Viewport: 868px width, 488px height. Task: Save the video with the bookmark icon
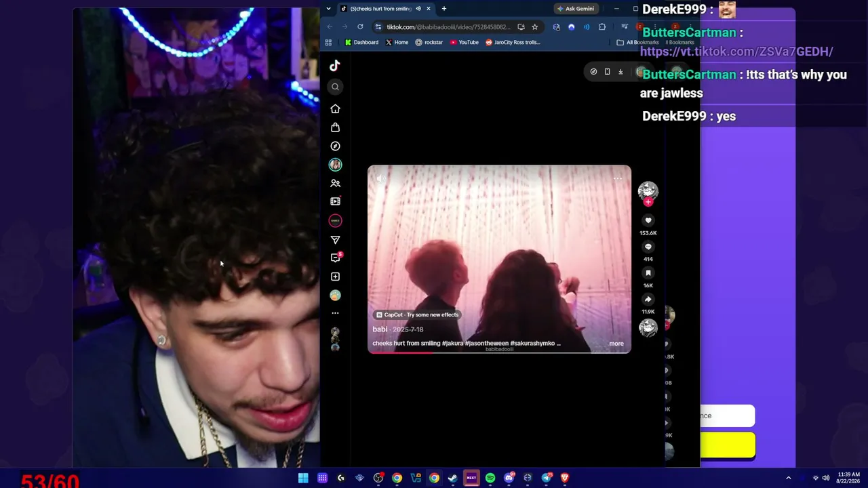tap(648, 273)
